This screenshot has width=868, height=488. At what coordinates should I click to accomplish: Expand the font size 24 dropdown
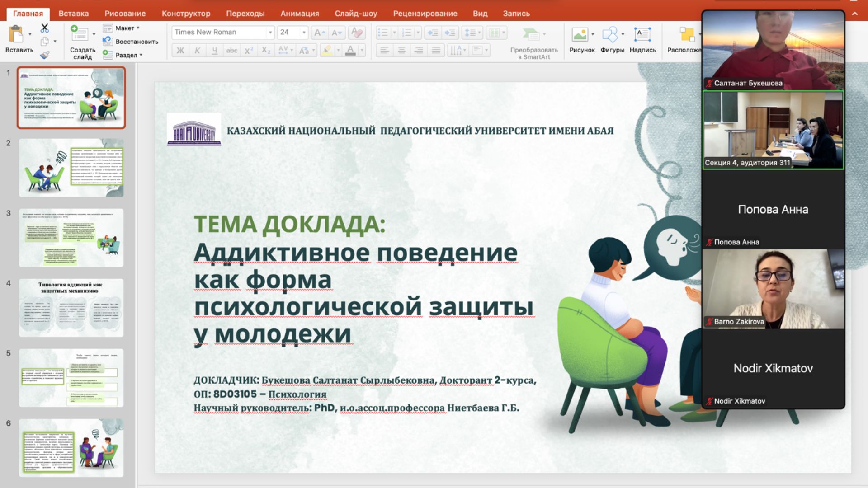coord(304,33)
